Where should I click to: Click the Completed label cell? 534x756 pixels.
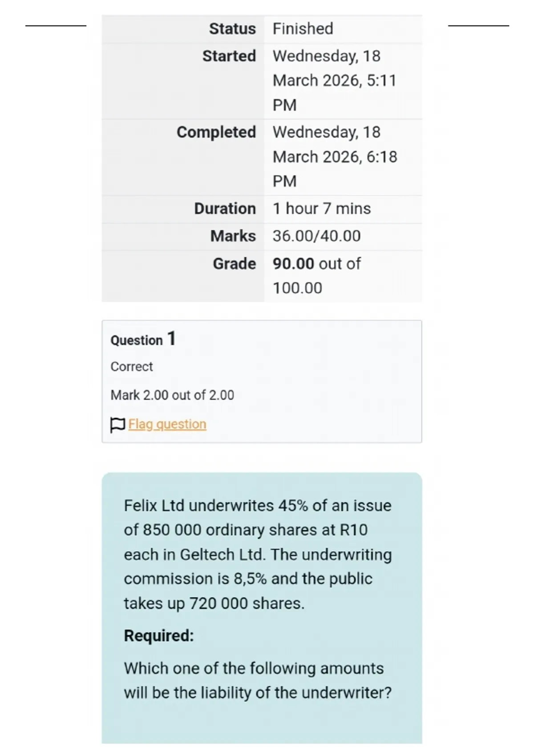[183, 157]
